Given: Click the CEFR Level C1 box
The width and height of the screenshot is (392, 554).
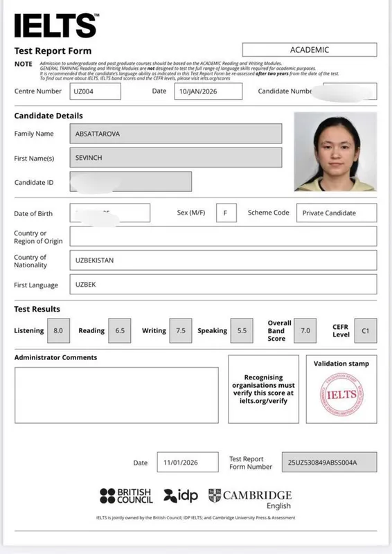Looking at the screenshot, I should pos(366,331).
